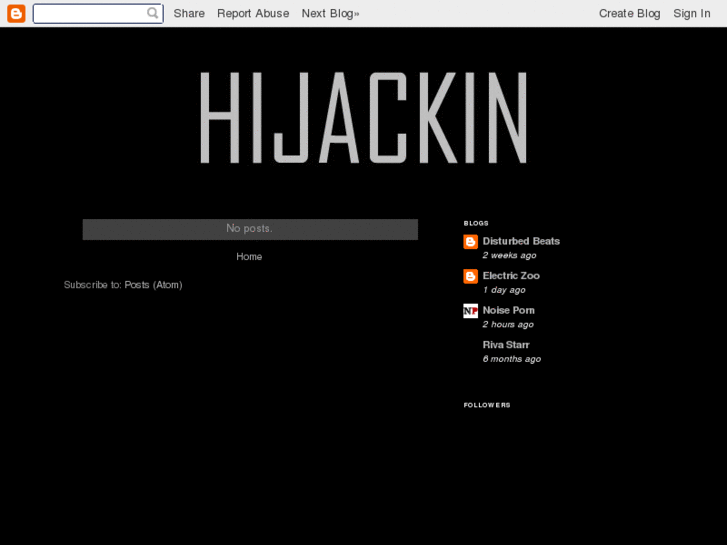Screen dimensions: 727x545
Task: Click the '1 day ago' timestamp
Action: point(504,290)
